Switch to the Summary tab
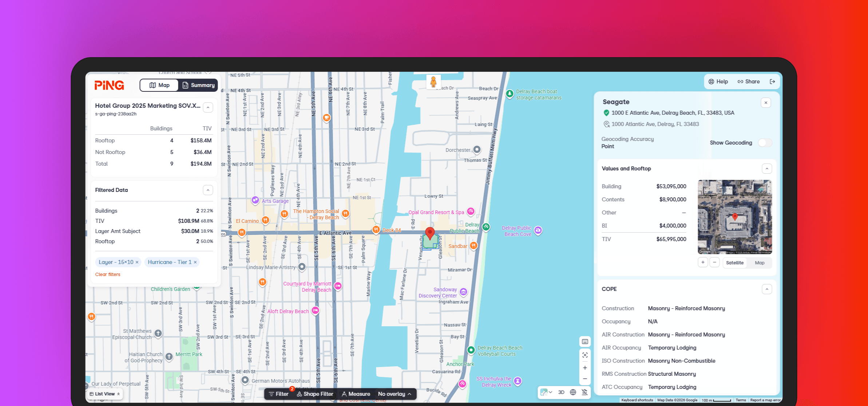The image size is (868, 406). [198, 85]
